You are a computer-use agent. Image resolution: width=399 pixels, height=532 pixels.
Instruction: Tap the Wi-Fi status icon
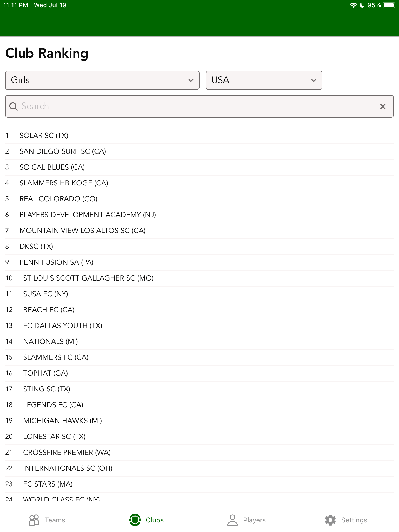click(353, 5)
